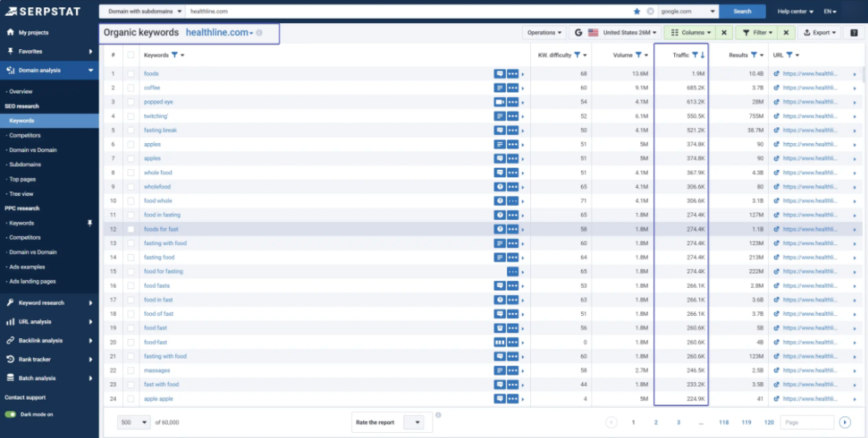This screenshot has height=438, width=868.
Task: Click the twitching' keyword link
Action: pos(156,116)
